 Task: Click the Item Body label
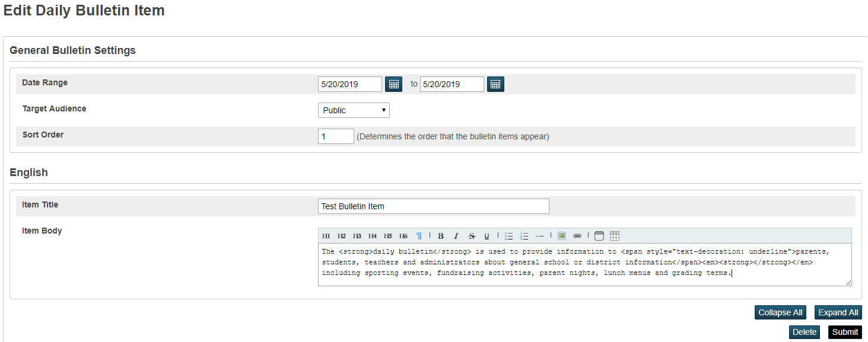pyautogui.click(x=42, y=231)
